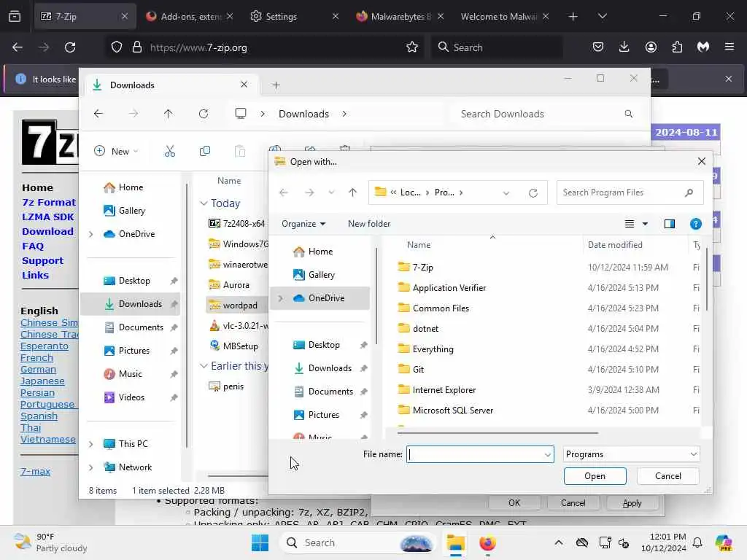This screenshot has width=747, height=560.
Task: Click horizontal scrollbar in dialog file list
Action: 498,433
